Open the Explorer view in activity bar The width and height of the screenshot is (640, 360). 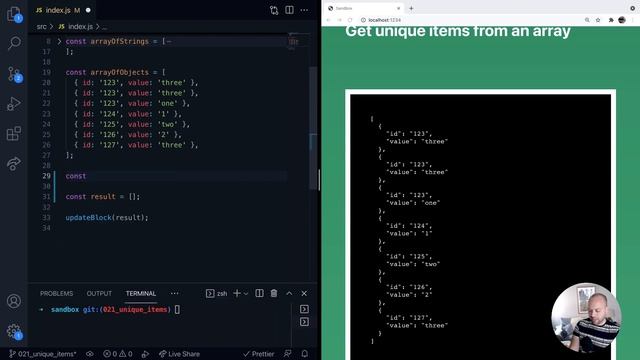point(14,14)
